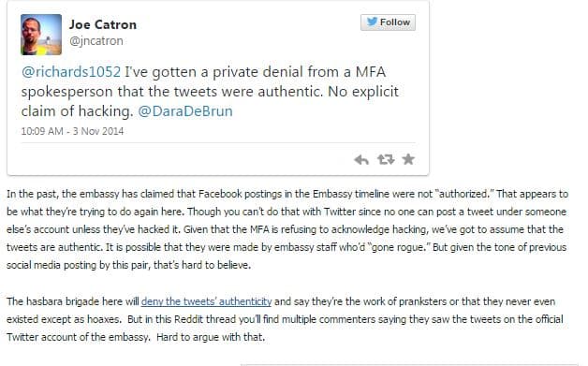This screenshot has width=588, height=366.
Task: Visit the @jncatron handle
Action: (x=96, y=41)
